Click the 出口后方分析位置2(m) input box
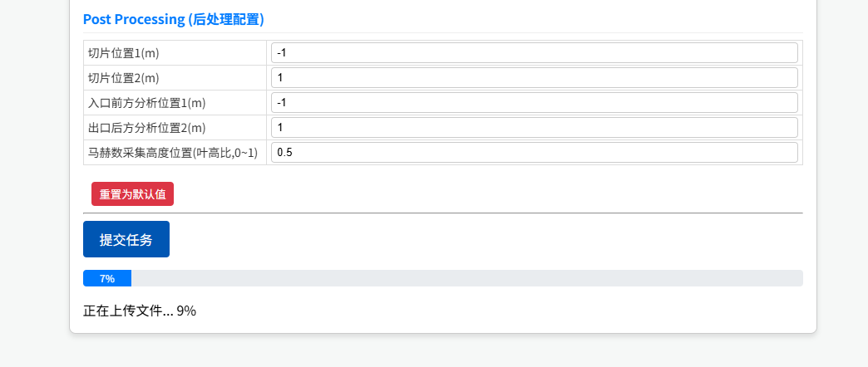 (534, 128)
